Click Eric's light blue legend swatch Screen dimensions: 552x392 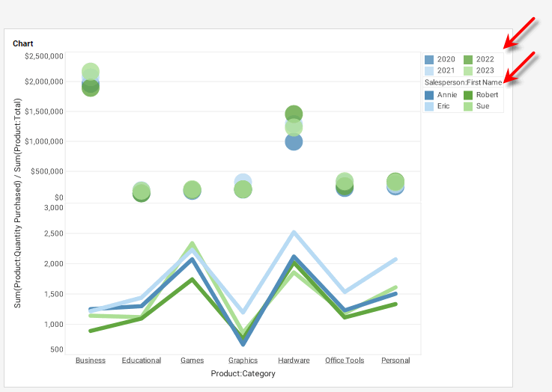(x=430, y=106)
